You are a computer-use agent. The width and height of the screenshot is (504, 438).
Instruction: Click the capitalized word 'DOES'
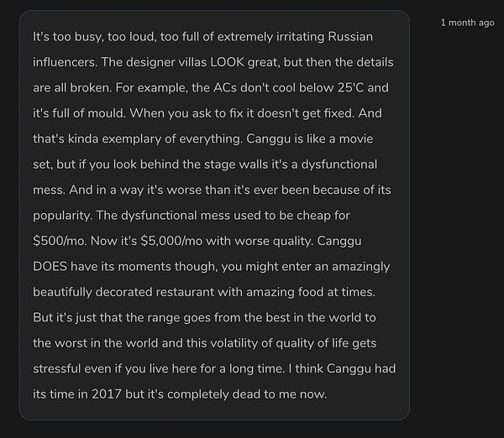click(x=50, y=267)
